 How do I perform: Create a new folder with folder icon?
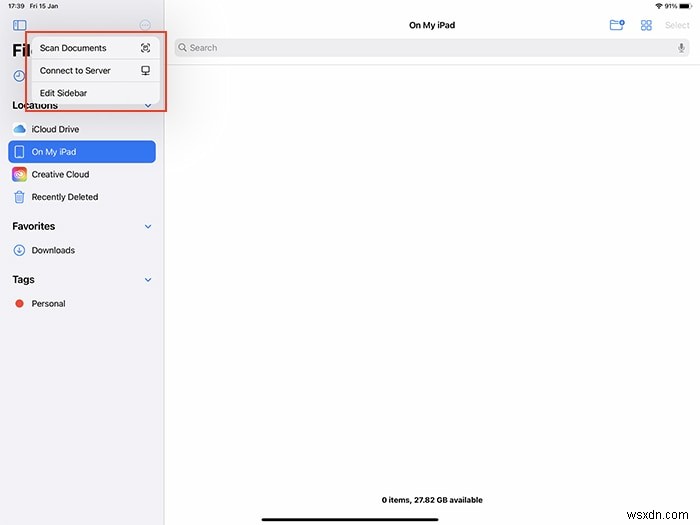coord(617,25)
